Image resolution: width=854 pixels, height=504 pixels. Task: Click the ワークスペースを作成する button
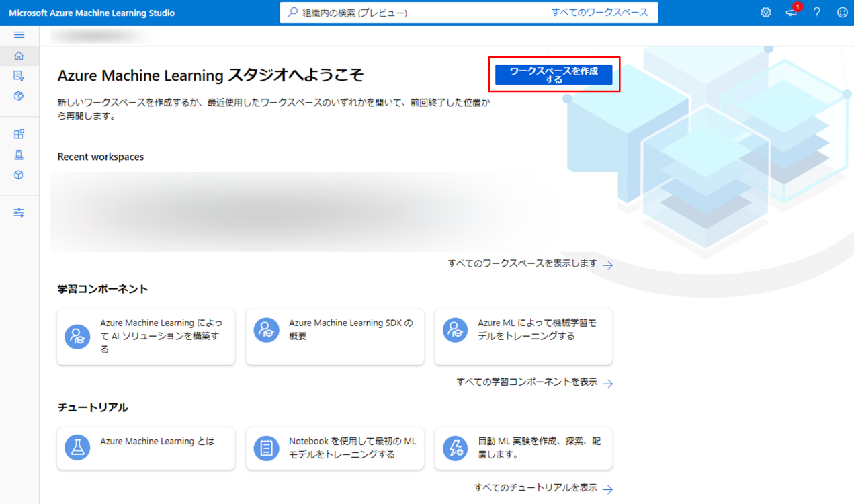tap(554, 75)
